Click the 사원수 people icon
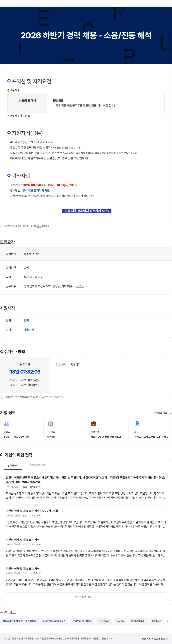 (x=7, y=423)
